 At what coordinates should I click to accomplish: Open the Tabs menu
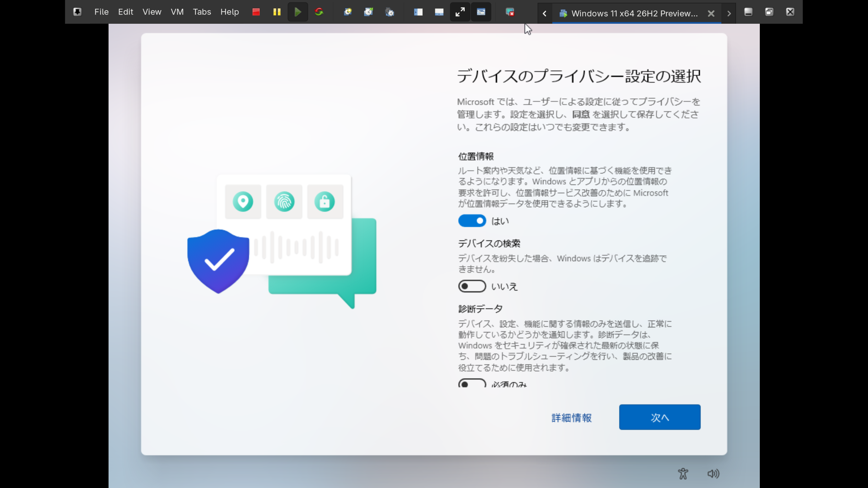202,12
